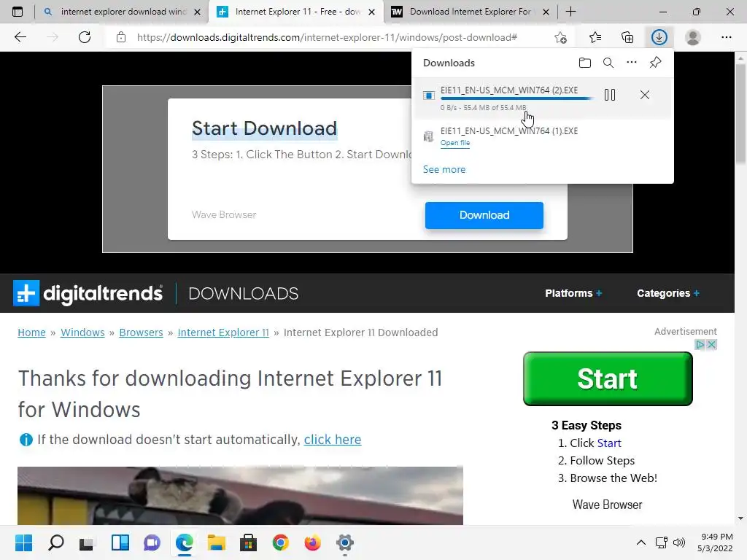Close the Internet Explorer 11 - Free tab
The image size is (747, 560).
371,12
